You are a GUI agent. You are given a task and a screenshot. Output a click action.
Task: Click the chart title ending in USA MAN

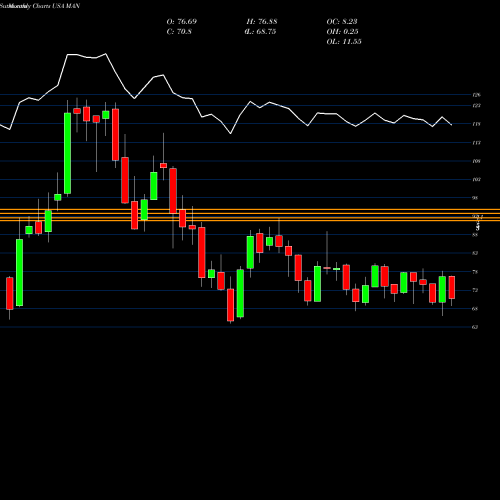[x=40, y=6]
